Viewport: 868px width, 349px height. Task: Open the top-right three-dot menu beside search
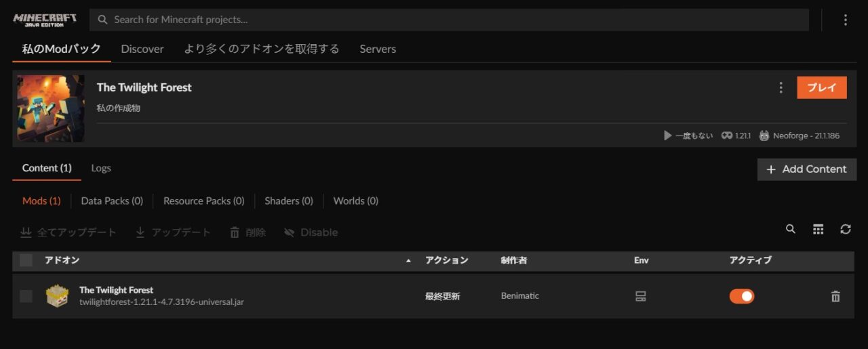(845, 20)
